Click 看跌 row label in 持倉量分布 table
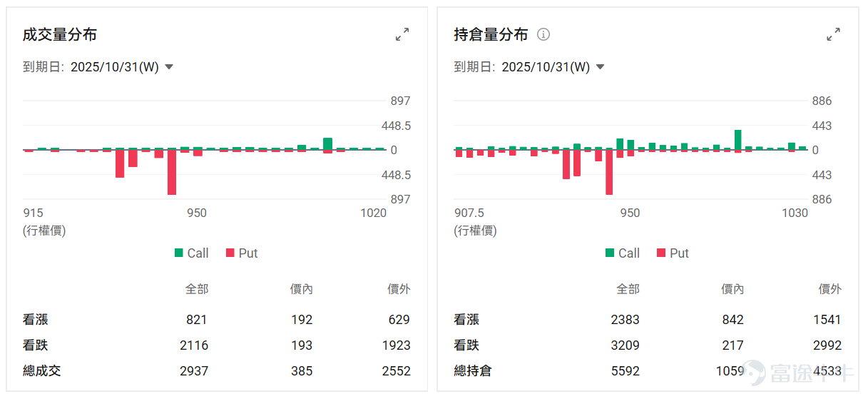The height and width of the screenshot is (399, 868). pyautogui.click(x=466, y=345)
